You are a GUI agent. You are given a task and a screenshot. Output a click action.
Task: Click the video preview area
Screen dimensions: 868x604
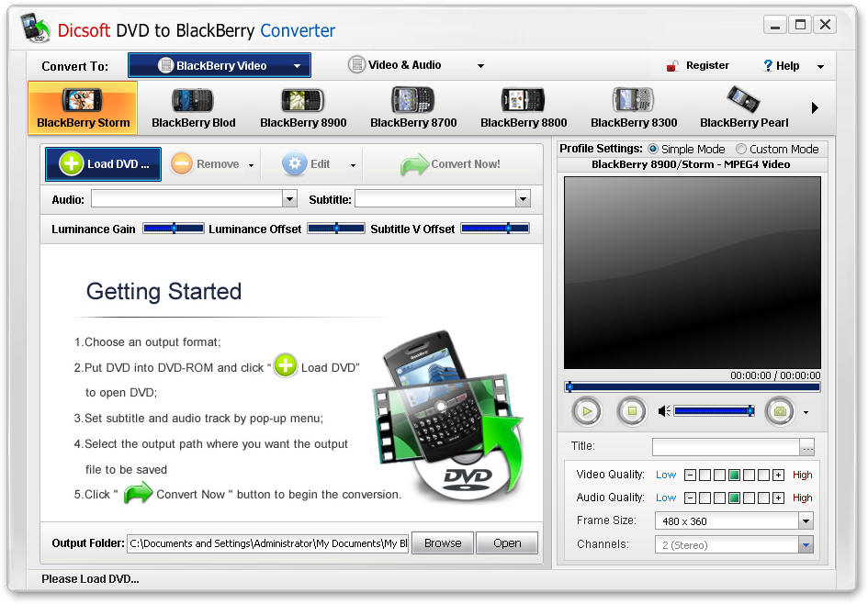point(692,273)
